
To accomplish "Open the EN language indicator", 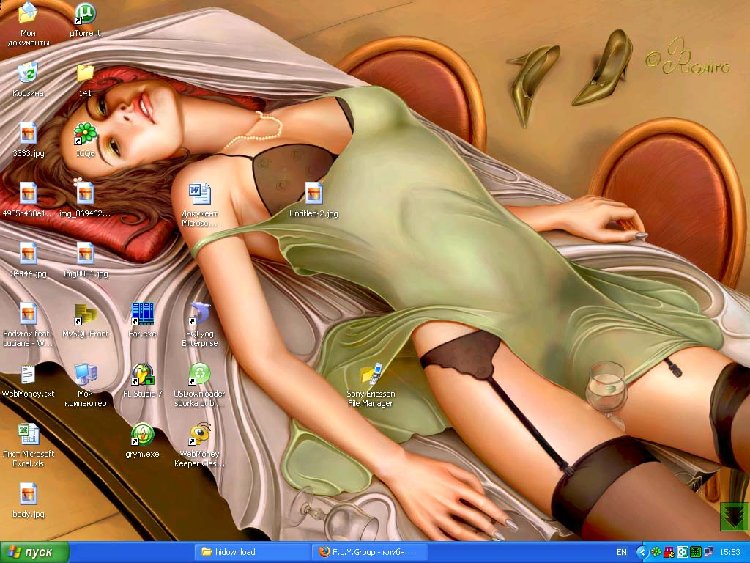I will tap(621, 552).
